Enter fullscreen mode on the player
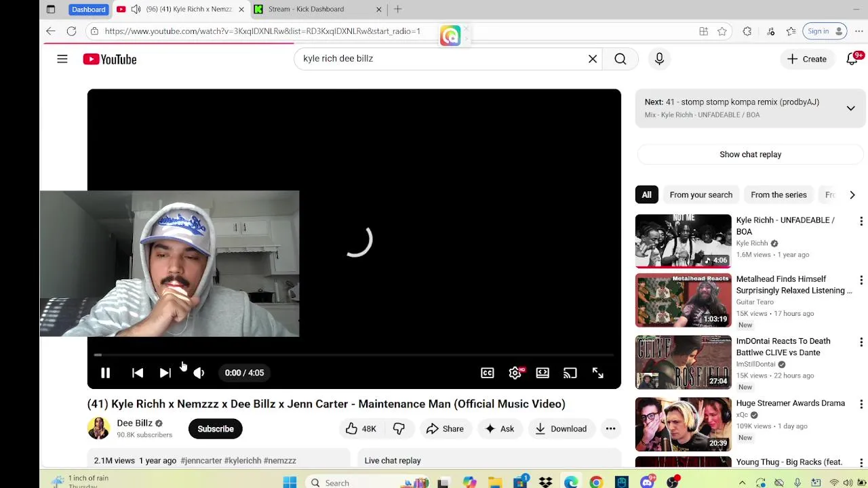The height and width of the screenshot is (488, 868). pyautogui.click(x=597, y=373)
